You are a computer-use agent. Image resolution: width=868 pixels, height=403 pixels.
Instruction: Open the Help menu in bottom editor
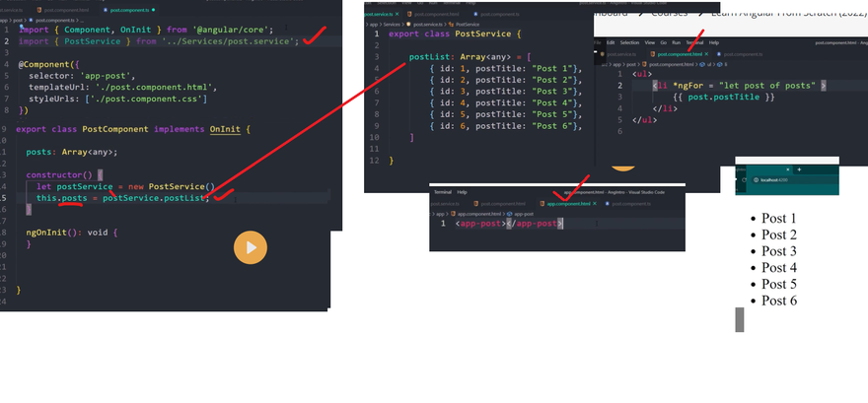(462, 192)
